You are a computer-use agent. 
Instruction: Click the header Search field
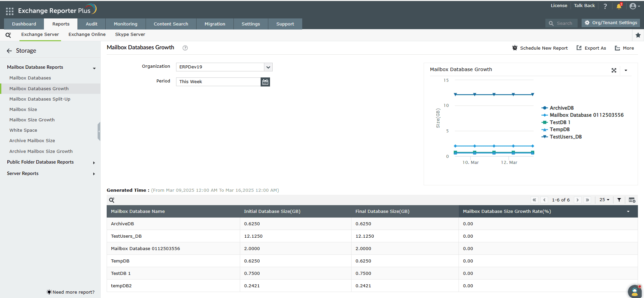(561, 23)
